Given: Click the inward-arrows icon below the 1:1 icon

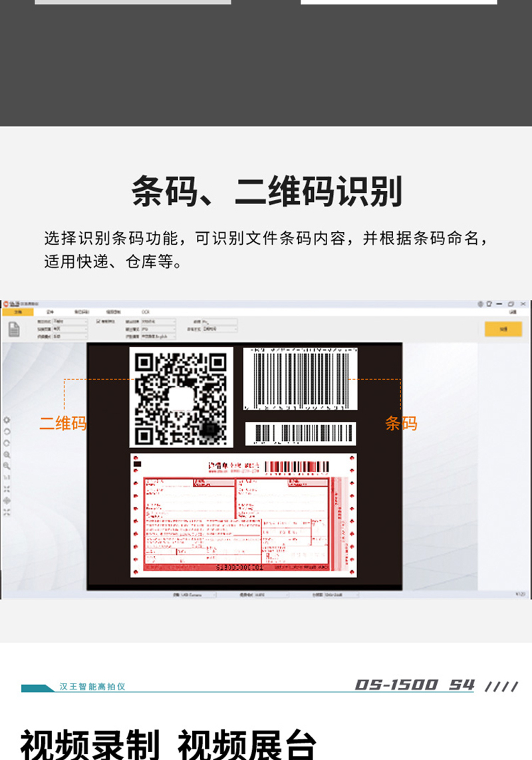Looking at the screenshot, I should [x=7, y=489].
